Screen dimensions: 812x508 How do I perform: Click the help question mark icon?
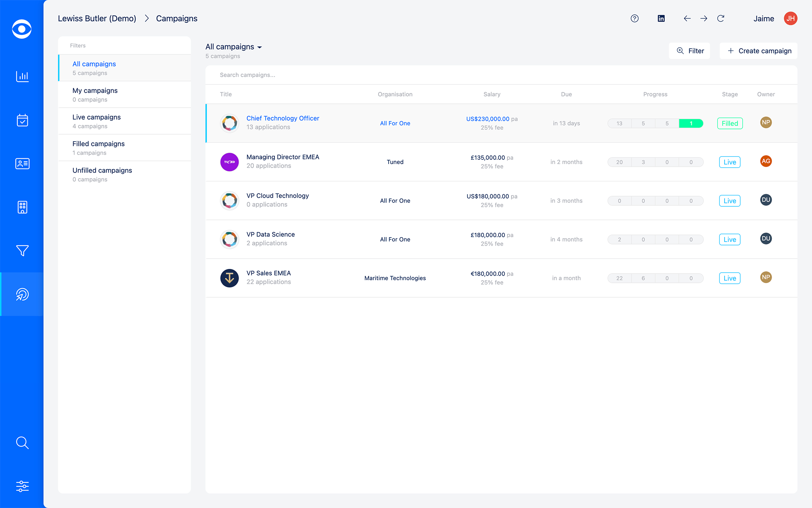click(x=635, y=19)
